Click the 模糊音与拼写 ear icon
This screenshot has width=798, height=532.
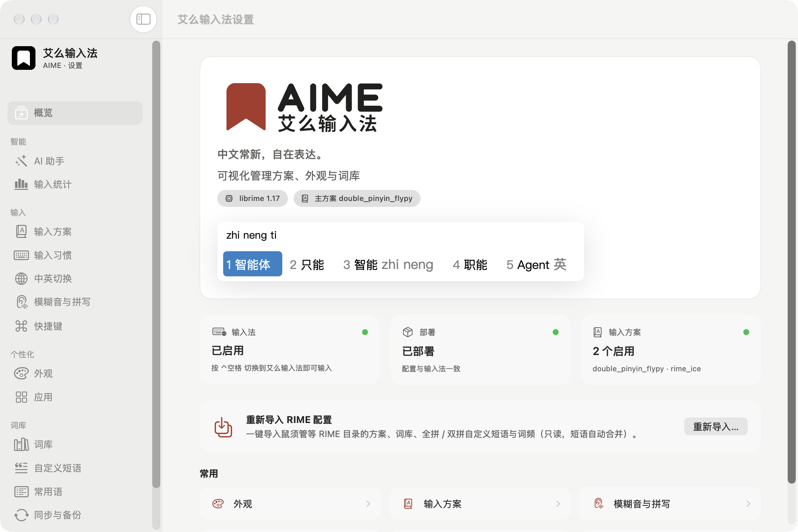coord(22,302)
